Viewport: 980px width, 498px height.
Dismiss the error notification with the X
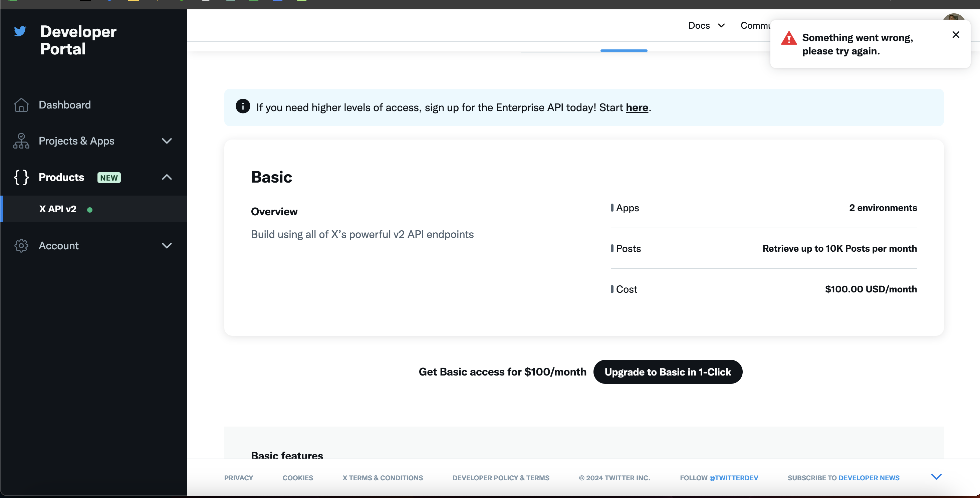pos(956,35)
